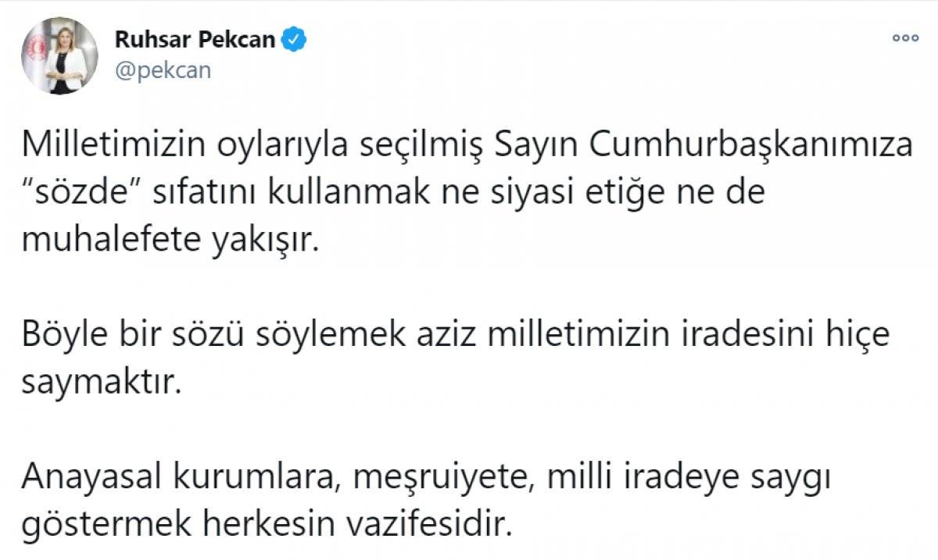Click the verification checkmark to see account status
The height and width of the screenshot is (560, 938).
click(x=295, y=36)
